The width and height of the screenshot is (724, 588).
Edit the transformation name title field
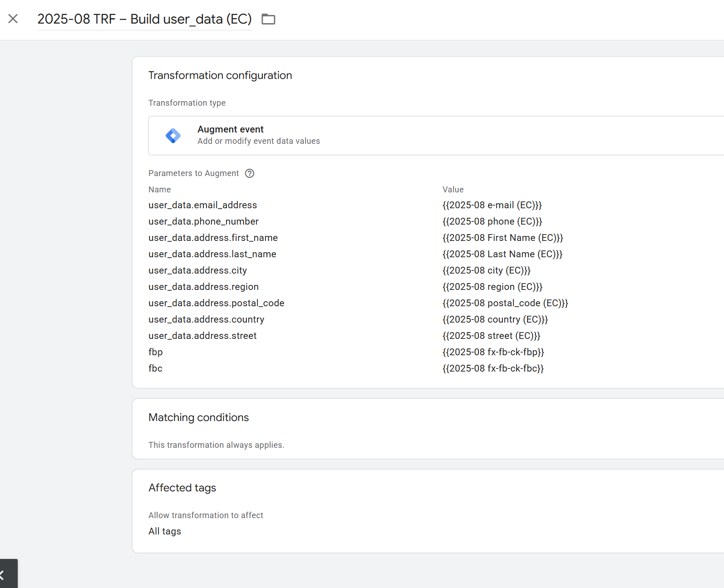point(144,19)
